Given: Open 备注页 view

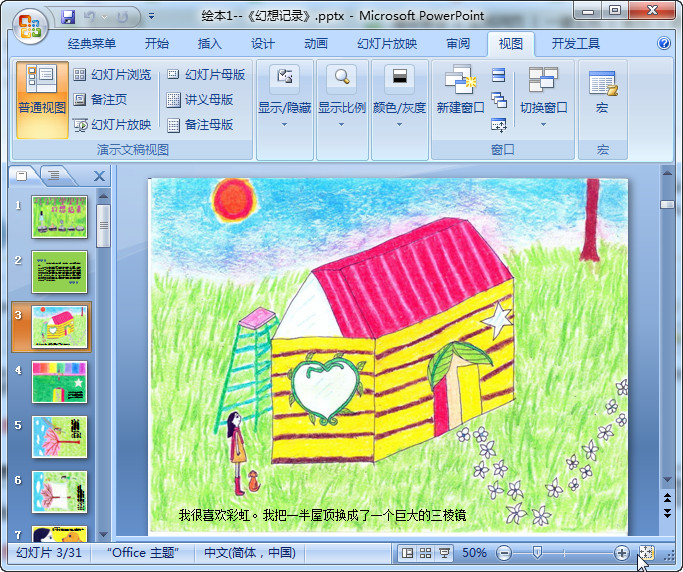Looking at the screenshot, I should (x=100, y=100).
